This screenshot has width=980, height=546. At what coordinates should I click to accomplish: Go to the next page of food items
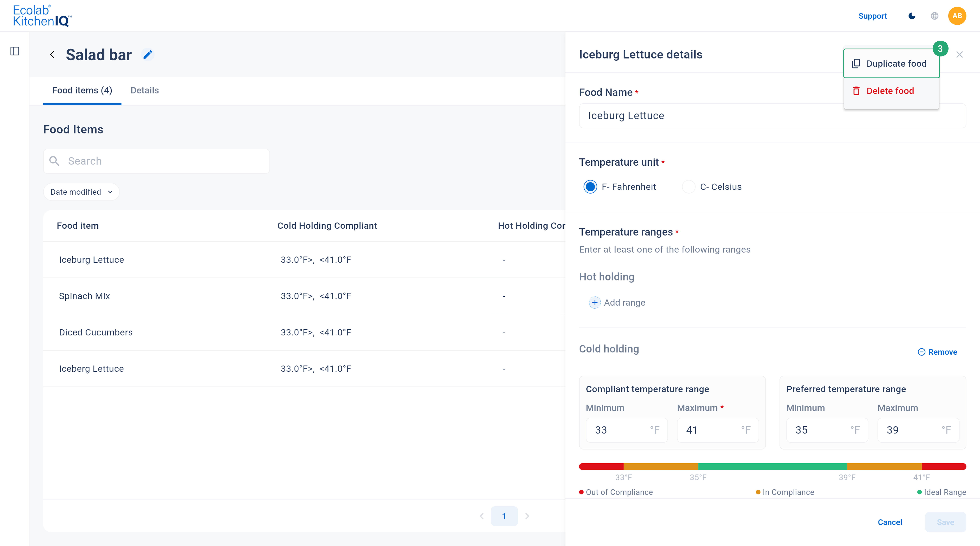pos(527,516)
